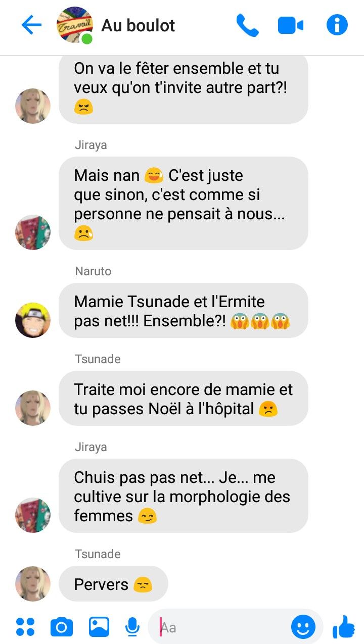Screen dimensions: 364x644
Task: Tap Naruto's Mamie Tsunade message
Action: click(184, 311)
